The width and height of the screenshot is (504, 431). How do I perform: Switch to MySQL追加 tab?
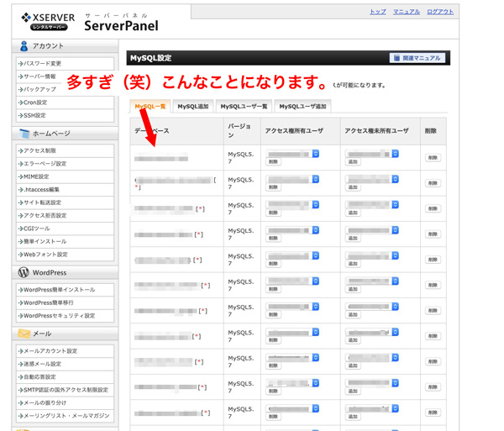click(x=193, y=107)
